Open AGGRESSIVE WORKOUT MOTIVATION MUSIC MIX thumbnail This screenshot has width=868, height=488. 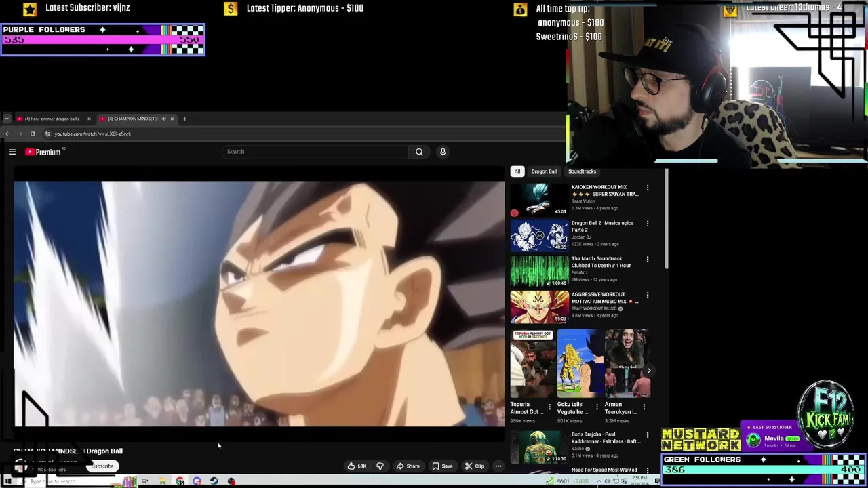[540, 307]
